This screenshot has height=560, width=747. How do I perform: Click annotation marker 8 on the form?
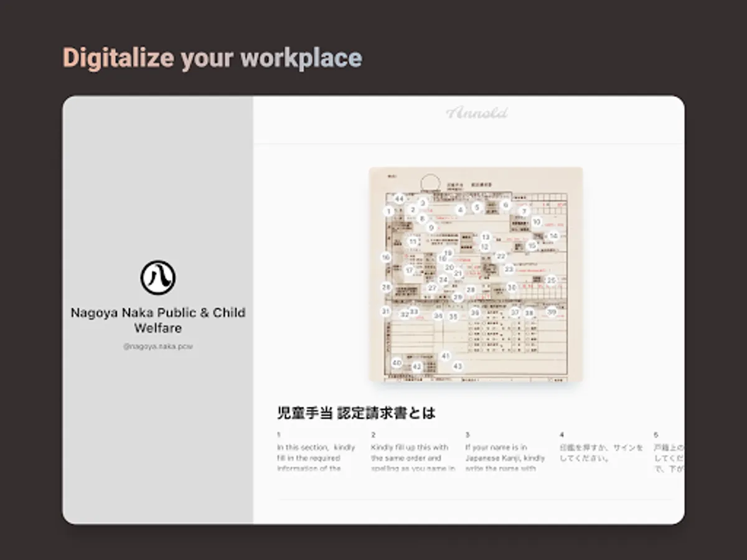422,218
